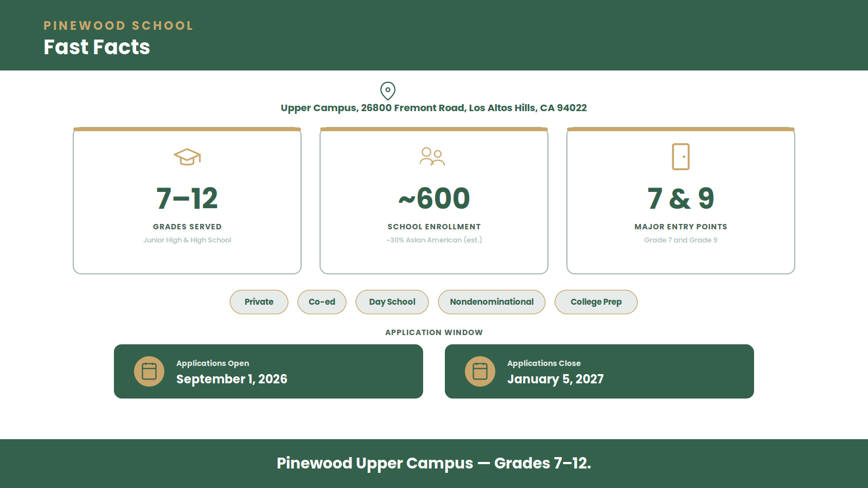Click the Pinewood Upper Campus footer caption
Viewport: 868px width, 488px height.
(x=434, y=463)
